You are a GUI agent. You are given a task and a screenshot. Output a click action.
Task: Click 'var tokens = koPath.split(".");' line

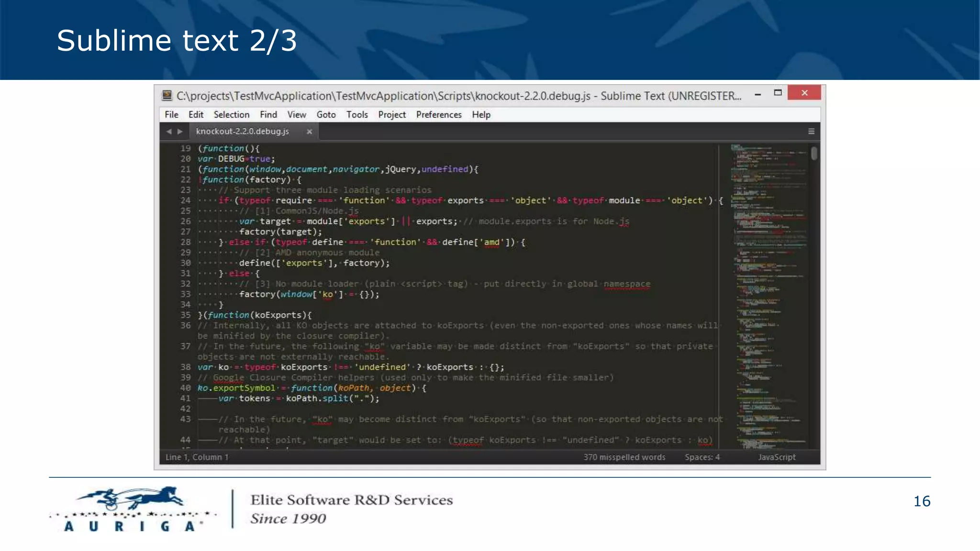(x=299, y=398)
